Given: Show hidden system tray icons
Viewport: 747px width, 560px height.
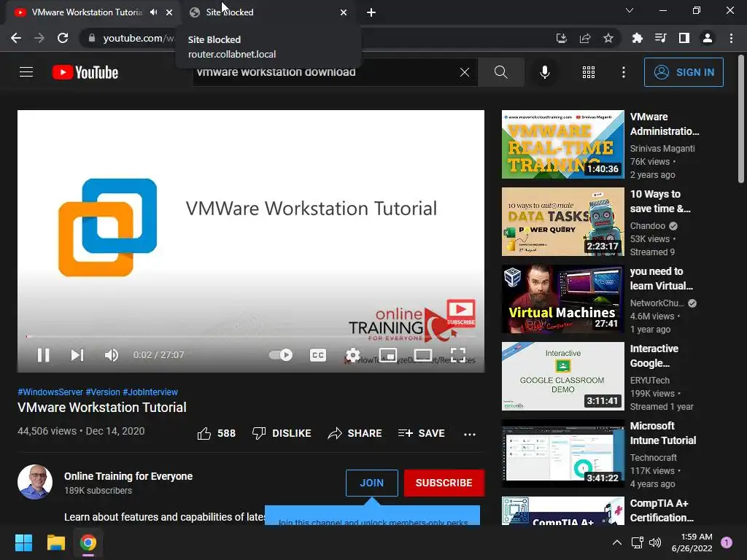Looking at the screenshot, I should [x=617, y=542].
